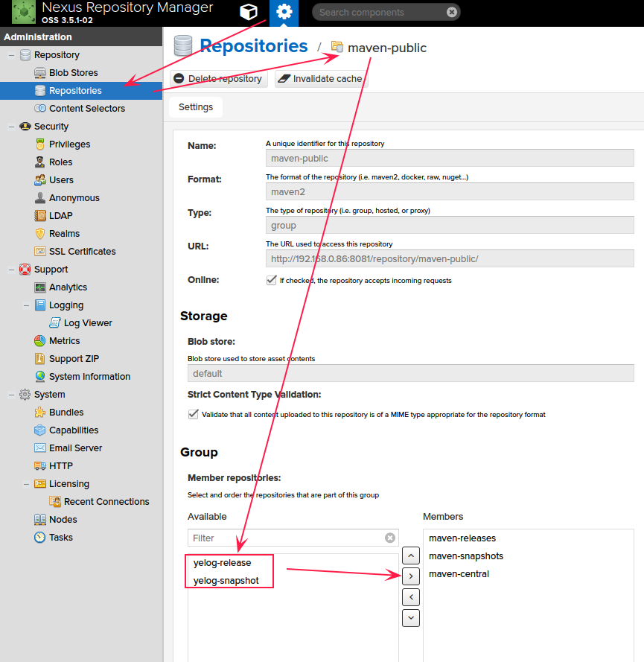644x662 pixels.
Task: Open Users icon item
Action: (x=40, y=180)
